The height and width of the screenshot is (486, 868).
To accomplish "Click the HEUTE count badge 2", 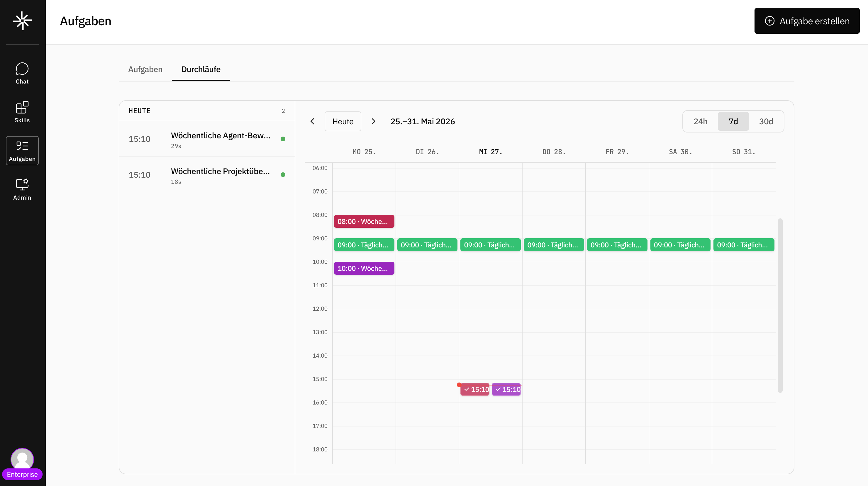I will click(x=283, y=111).
